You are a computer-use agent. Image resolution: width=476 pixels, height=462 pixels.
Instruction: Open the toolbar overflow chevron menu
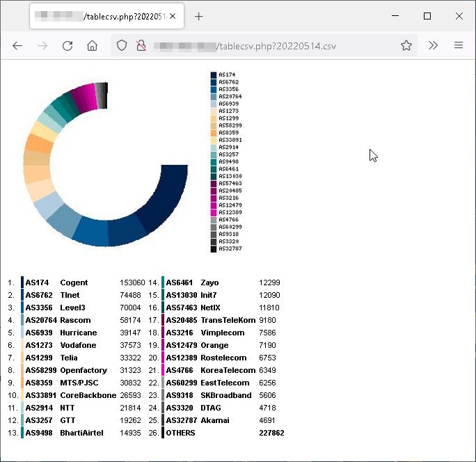pyautogui.click(x=433, y=45)
